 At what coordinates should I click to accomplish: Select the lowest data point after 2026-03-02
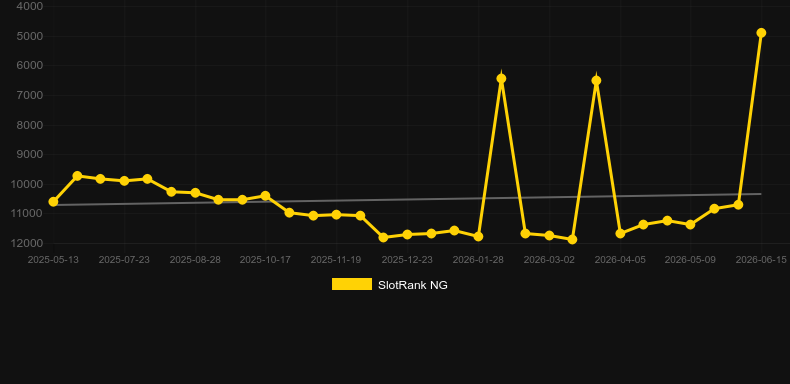click(572, 239)
